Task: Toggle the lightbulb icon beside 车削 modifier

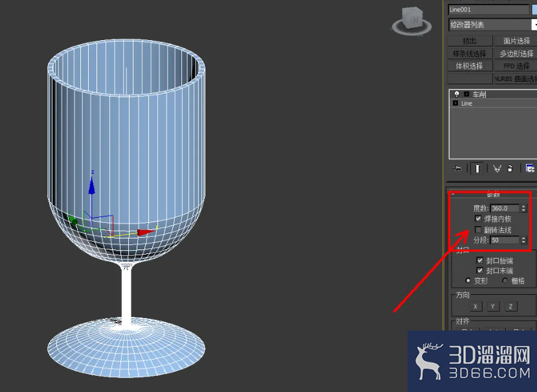Action: pyautogui.click(x=457, y=94)
